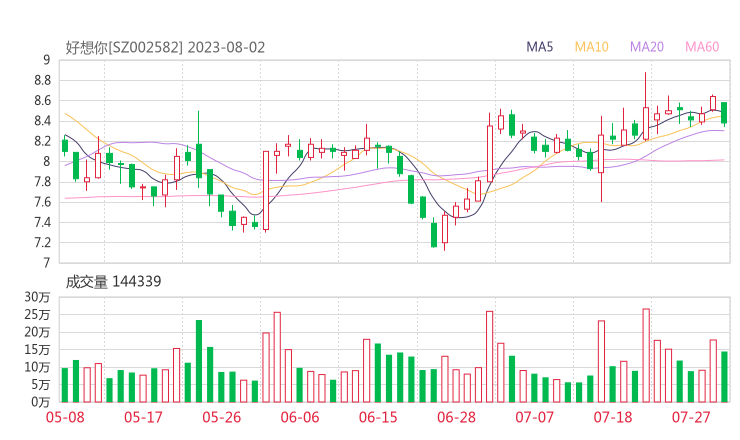Click the 07-27 date label
The width and height of the screenshot is (740, 440).
click(x=691, y=418)
